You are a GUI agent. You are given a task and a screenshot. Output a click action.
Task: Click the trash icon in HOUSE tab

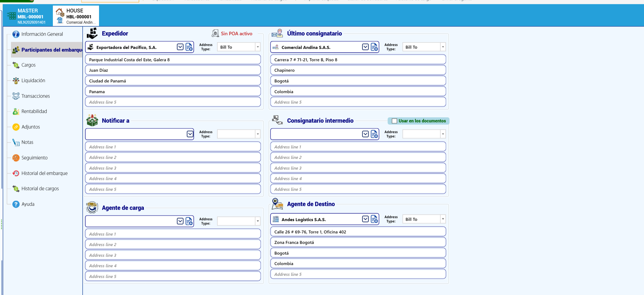click(60, 20)
